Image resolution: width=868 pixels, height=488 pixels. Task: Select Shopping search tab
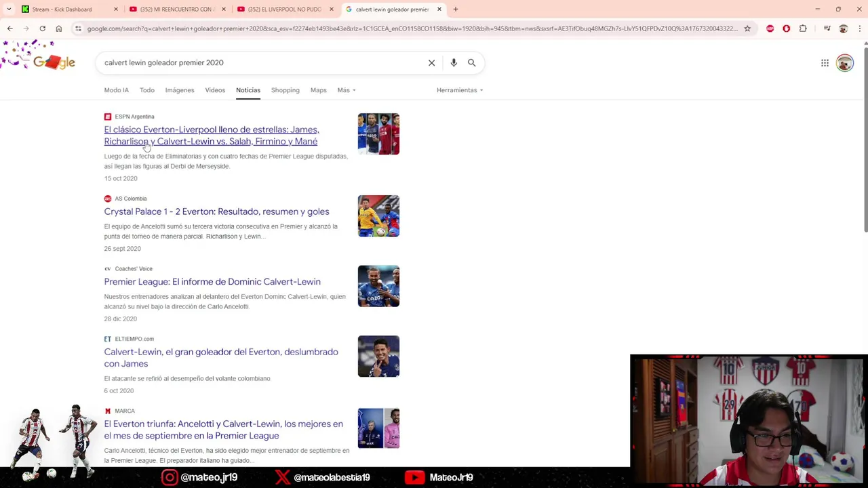285,90
